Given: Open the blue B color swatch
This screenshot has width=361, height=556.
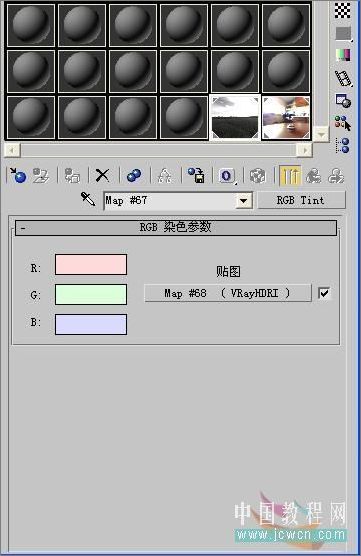Looking at the screenshot, I should coord(91,324).
